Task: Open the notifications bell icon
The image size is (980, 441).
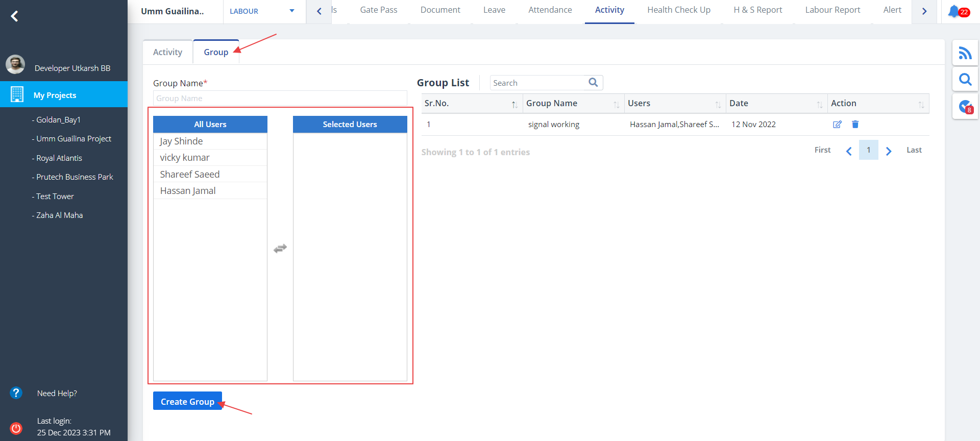Action: (x=953, y=11)
